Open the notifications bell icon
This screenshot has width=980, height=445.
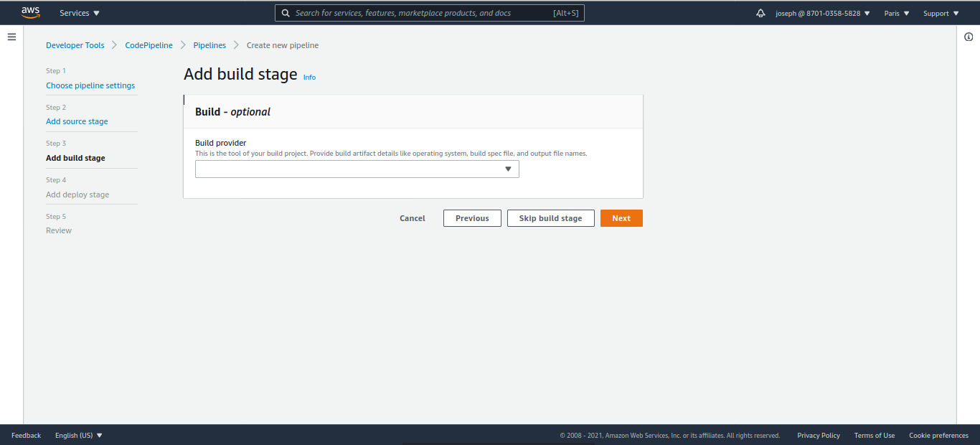click(760, 14)
